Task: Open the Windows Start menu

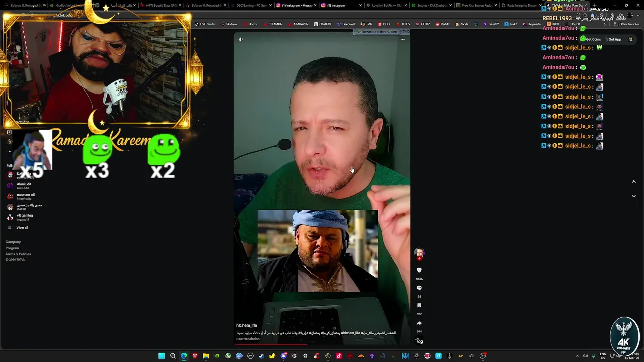Action: tap(162, 356)
